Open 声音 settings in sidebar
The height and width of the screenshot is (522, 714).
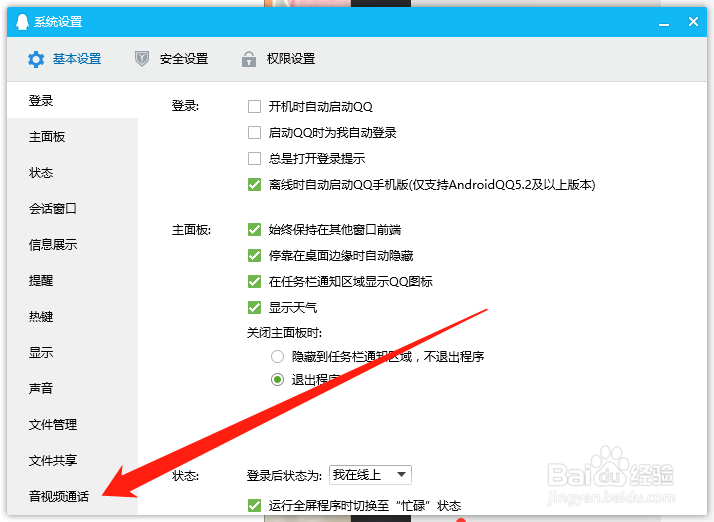72,389
